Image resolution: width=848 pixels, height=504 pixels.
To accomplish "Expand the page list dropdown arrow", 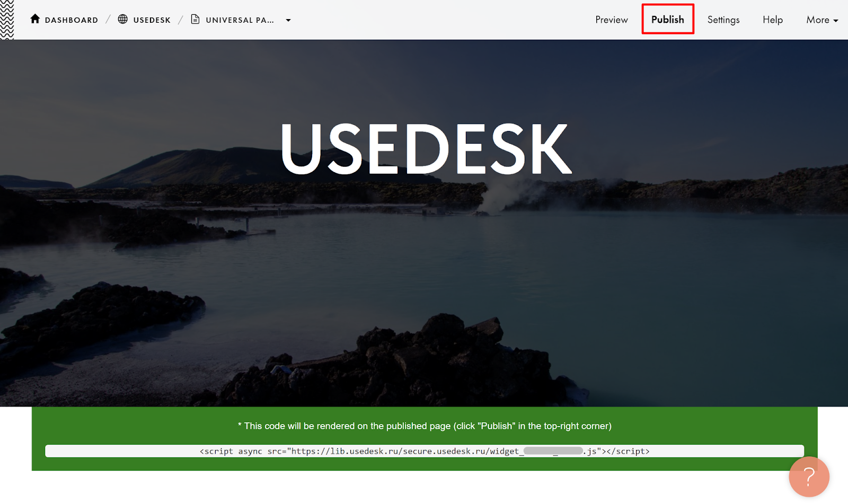I will [288, 20].
